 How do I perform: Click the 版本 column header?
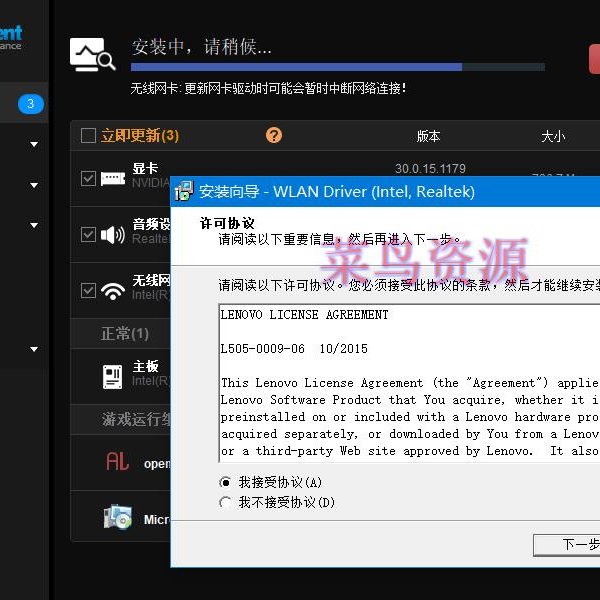[428, 136]
